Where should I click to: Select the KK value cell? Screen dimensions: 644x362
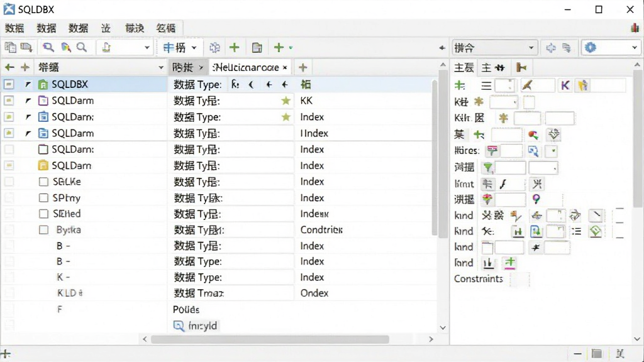[306, 101]
